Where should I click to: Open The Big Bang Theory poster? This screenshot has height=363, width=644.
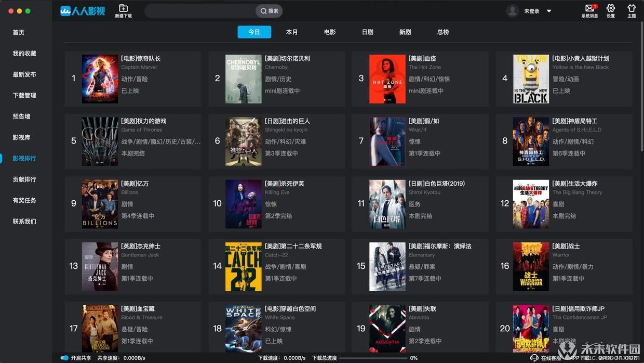pos(531,204)
